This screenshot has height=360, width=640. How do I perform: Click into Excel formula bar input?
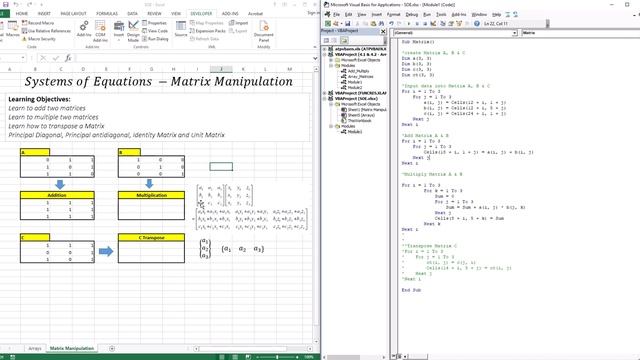(x=194, y=58)
